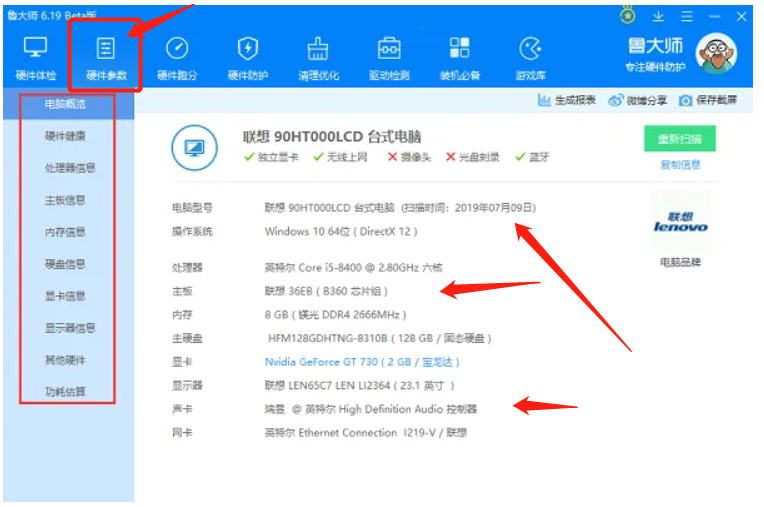Click the 光盘刻录 cross status
The image size is (764, 507).
[473, 157]
